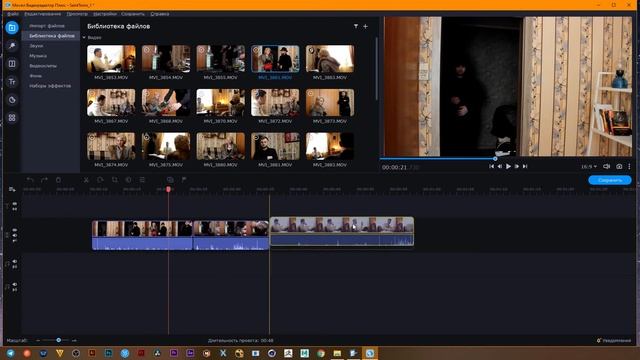Click the Add track icon left of ruler
Viewport: 640px width, 360px height.
pyautogui.click(x=12, y=189)
